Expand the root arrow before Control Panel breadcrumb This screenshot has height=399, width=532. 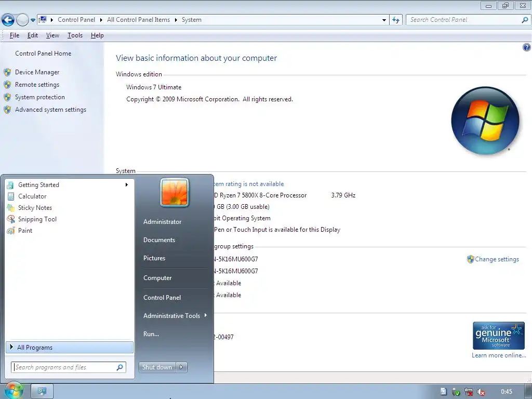pyautogui.click(x=52, y=20)
